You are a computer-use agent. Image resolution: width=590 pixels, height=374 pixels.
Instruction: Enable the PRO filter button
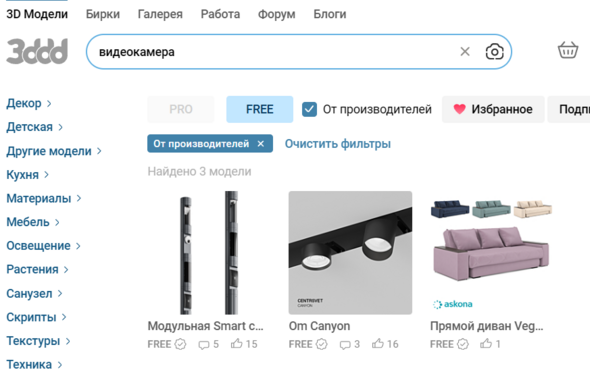(x=181, y=109)
